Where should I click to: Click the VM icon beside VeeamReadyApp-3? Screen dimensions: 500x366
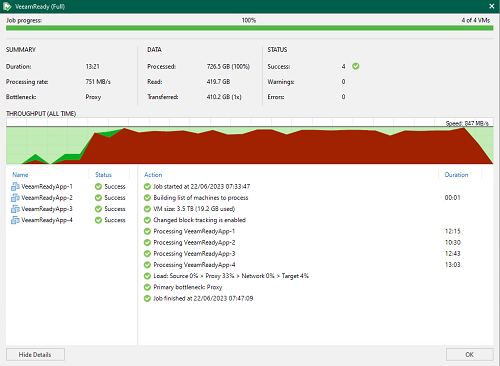coord(15,209)
